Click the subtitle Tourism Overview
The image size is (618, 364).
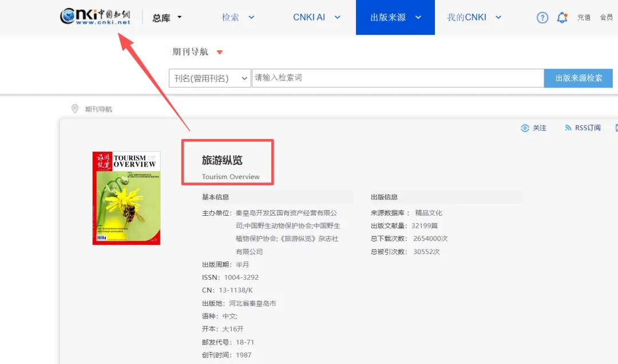coord(231,177)
